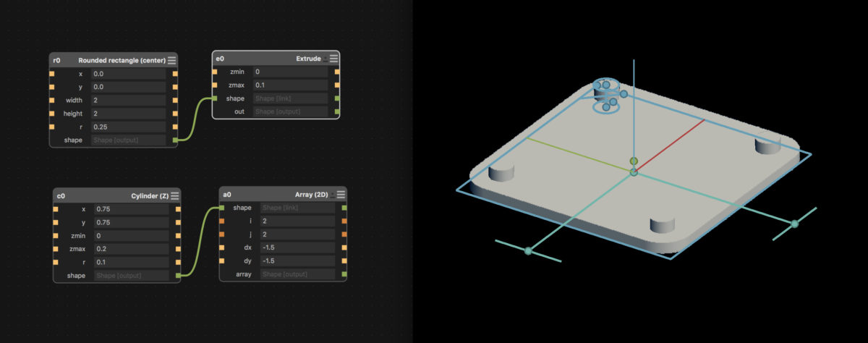Screen dimensions: 868x343
Task: Click the e0 Shape [link] field
Action: [290, 98]
